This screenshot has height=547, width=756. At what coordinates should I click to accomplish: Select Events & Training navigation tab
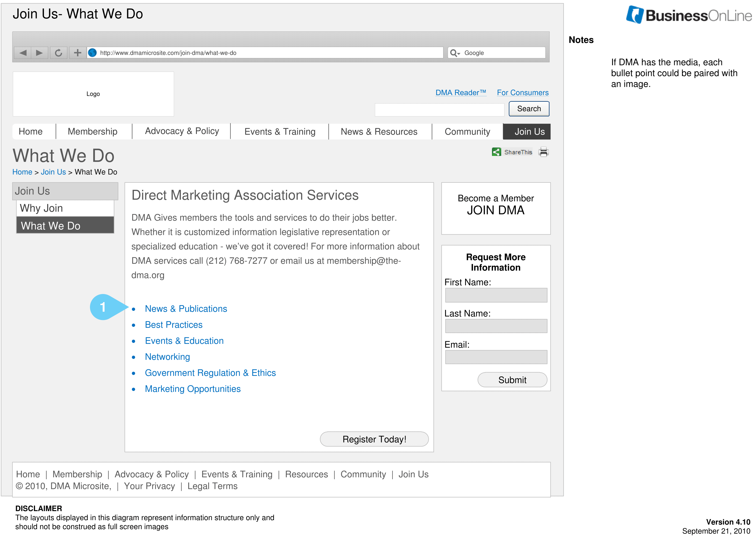click(x=280, y=132)
